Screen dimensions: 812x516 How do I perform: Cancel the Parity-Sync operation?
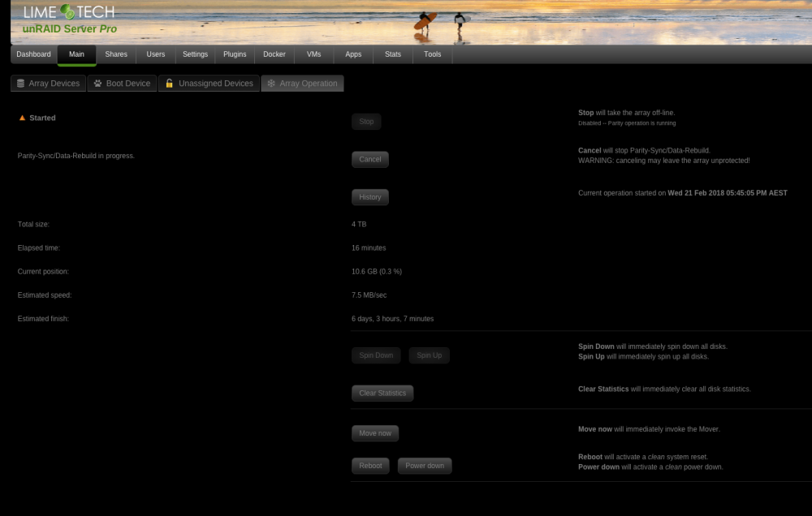pos(370,159)
